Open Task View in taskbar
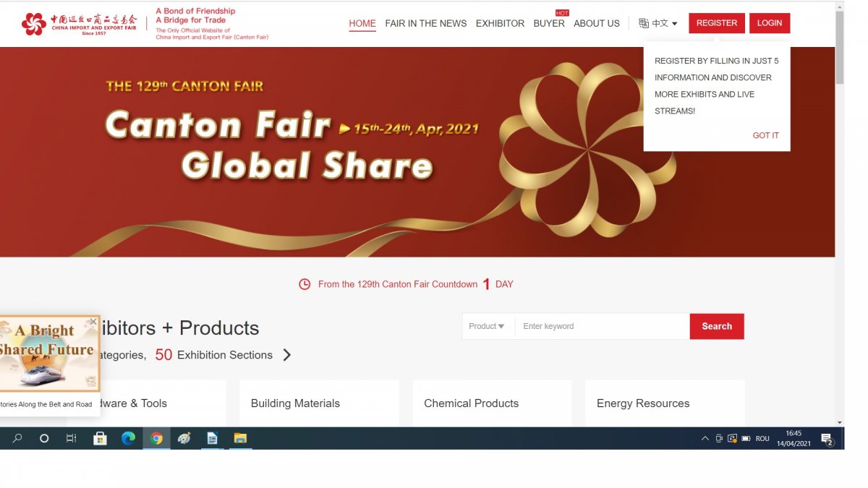The image size is (868, 488). click(71, 438)
